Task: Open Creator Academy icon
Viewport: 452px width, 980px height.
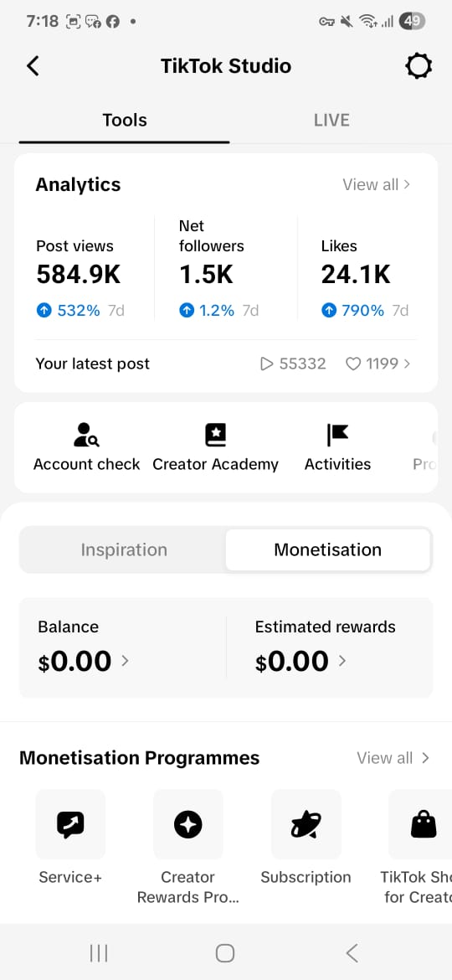Action: click(215, 435)
